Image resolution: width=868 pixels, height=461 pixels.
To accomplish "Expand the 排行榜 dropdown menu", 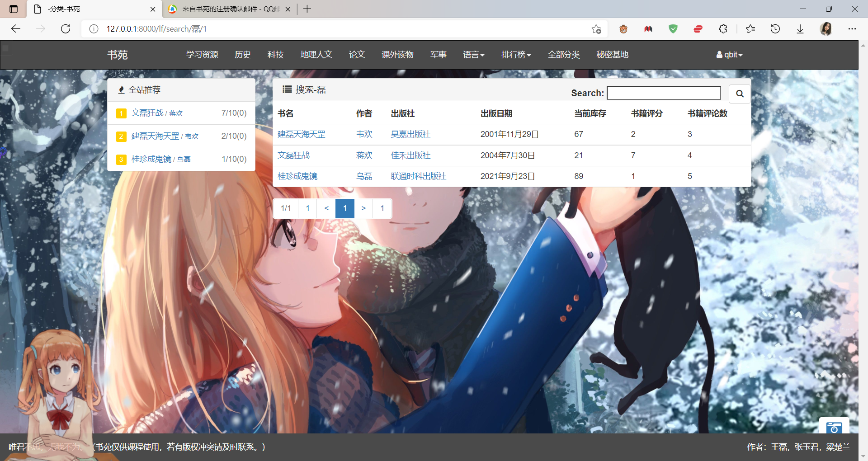I will [516, 55].
